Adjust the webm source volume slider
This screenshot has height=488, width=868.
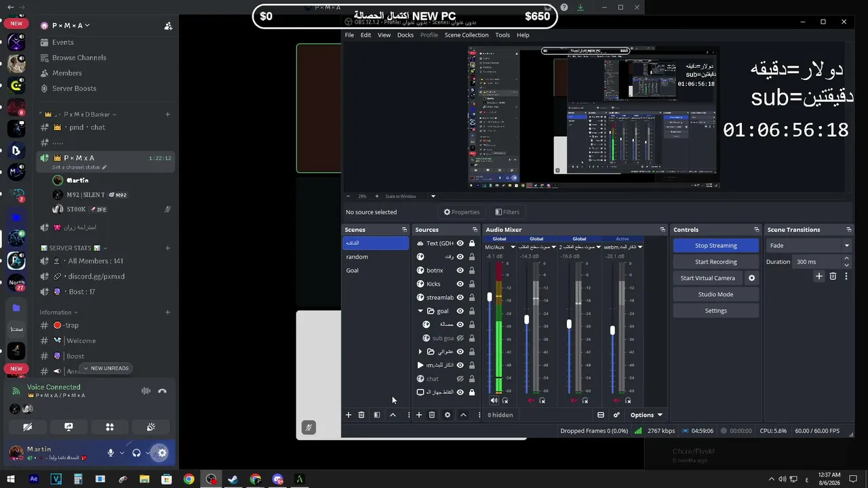point(612,330)
